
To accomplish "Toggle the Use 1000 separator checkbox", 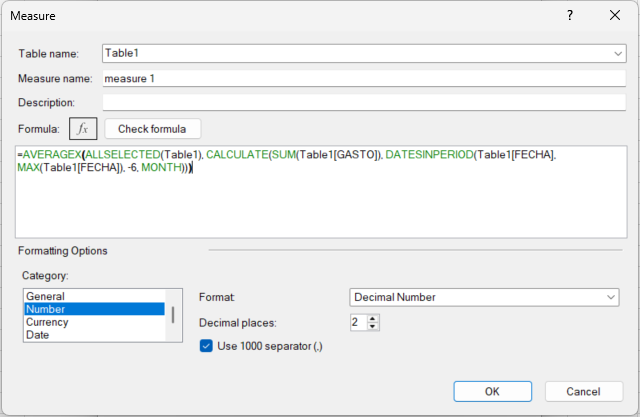I will pyautogui.click(x=207, y=346).
